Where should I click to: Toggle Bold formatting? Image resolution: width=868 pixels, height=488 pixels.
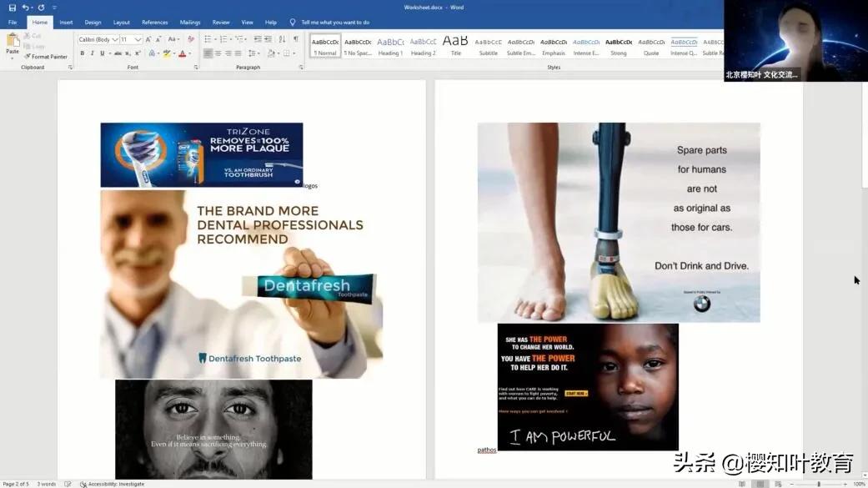click(x=83, y=53)
